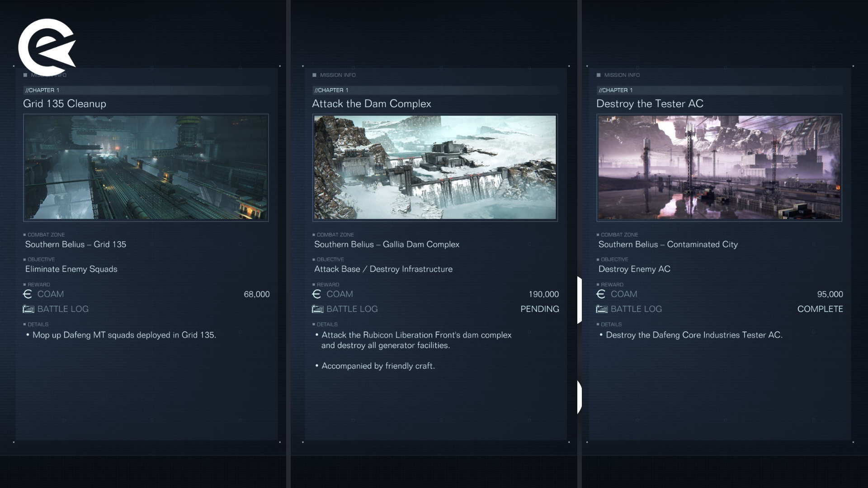Click the 190,000 COAM reward value
Screen dimensions: 868x488
pyautogui.click(x=544, y=294)
